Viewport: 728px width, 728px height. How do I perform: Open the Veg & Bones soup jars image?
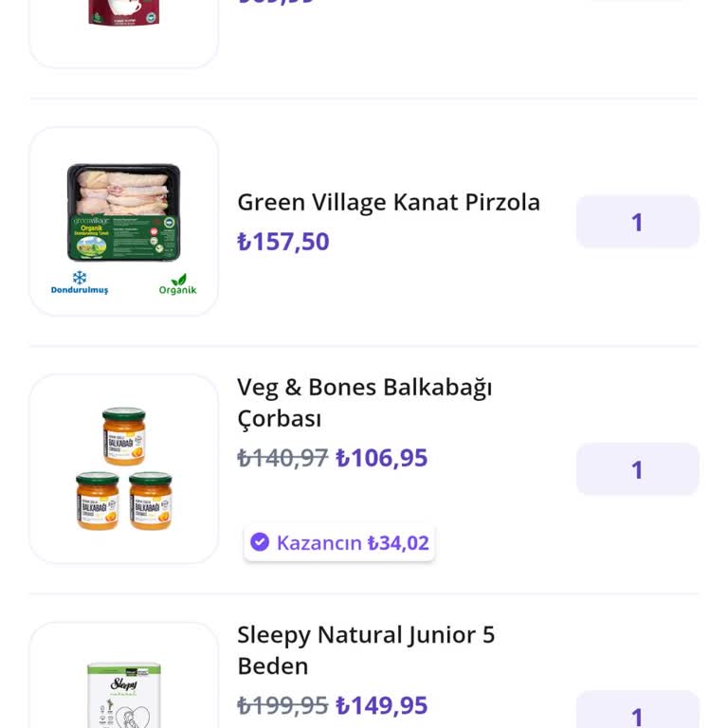coord(123,468)
